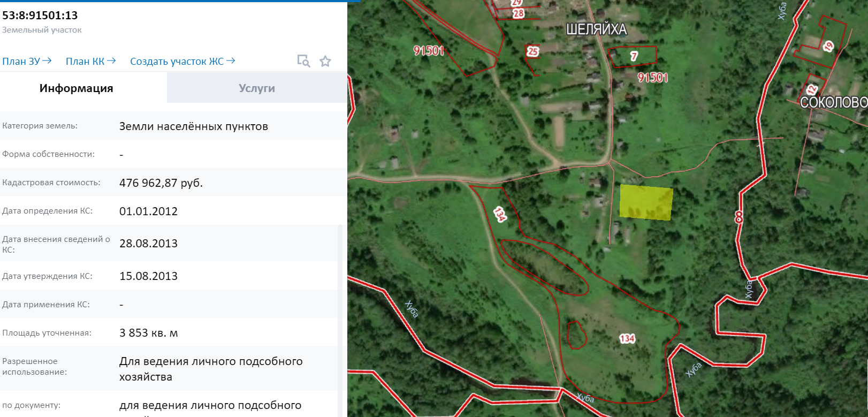Image resolution: width=868 pixels, height=417 pixels.
Task: Click parcel number 12 on the map
Action: [x=812, y=90]
